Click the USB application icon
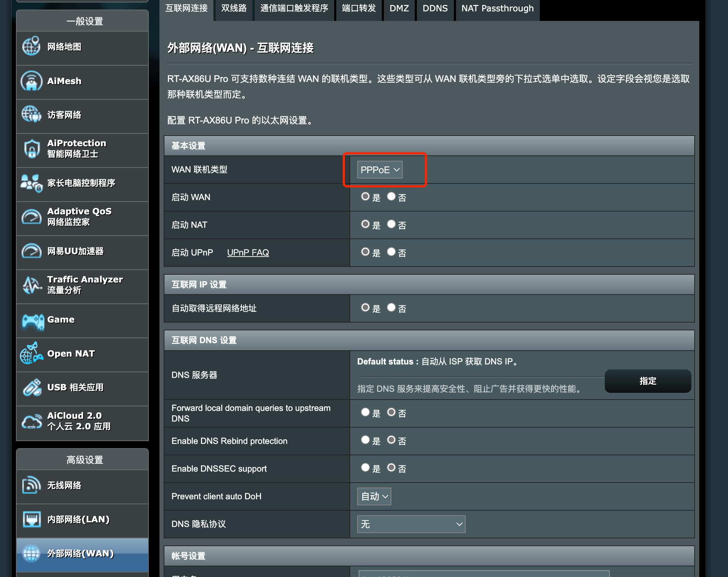Viewport: 728px width, 577px height. [31, 388]
